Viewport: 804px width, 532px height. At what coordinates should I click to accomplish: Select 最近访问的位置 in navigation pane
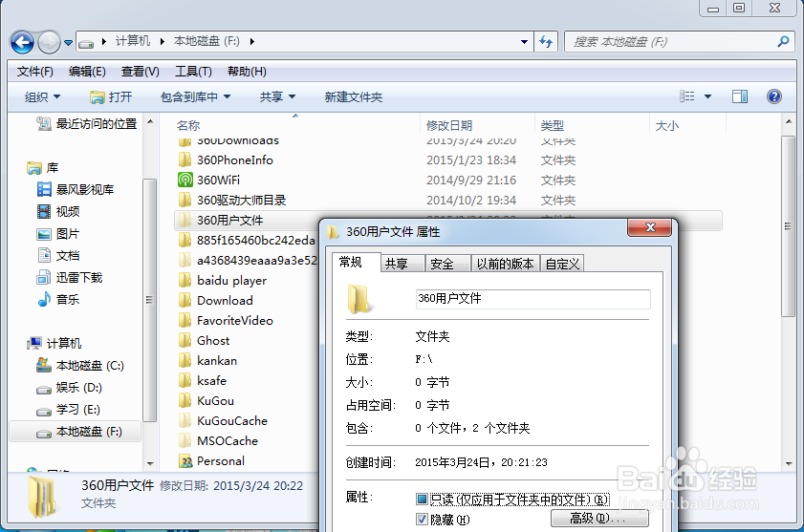coord(87,123)
